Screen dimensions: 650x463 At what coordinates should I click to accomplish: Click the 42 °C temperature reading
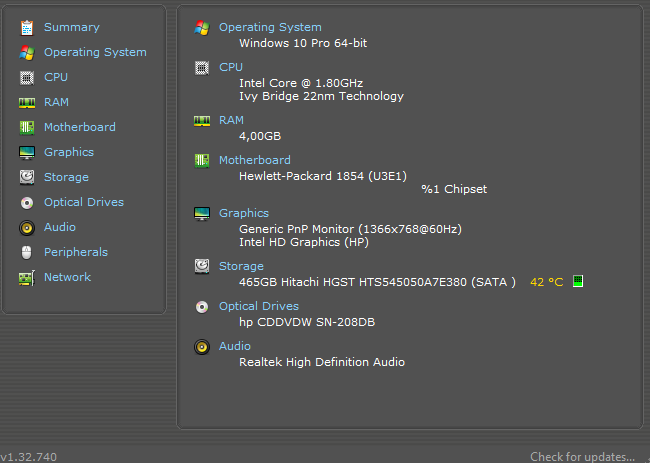tap(547, 282)
